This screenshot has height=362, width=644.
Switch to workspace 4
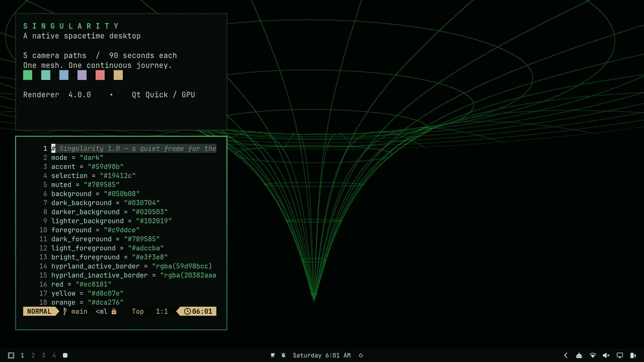pyautogui.click(x=54, y=356)
